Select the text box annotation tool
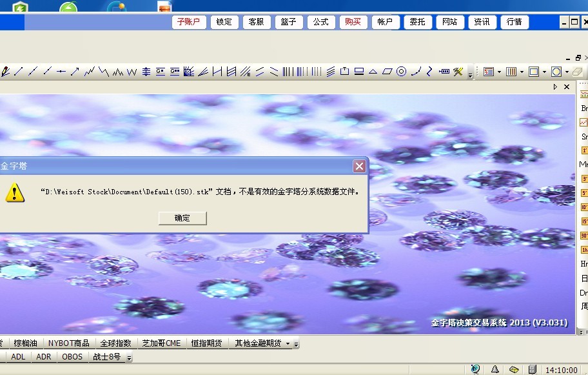Screen dimensions: 588x375 pyautogui.click(x=345, y=72)
